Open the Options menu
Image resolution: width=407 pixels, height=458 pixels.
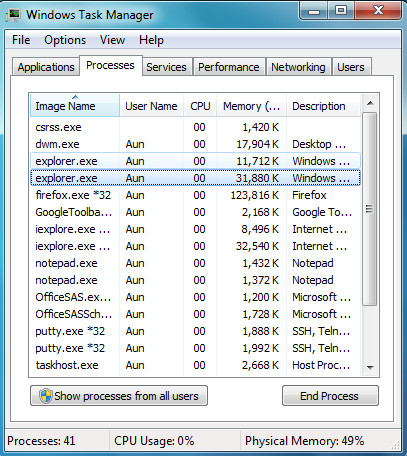pyautogui.click(x=65, y=40)
